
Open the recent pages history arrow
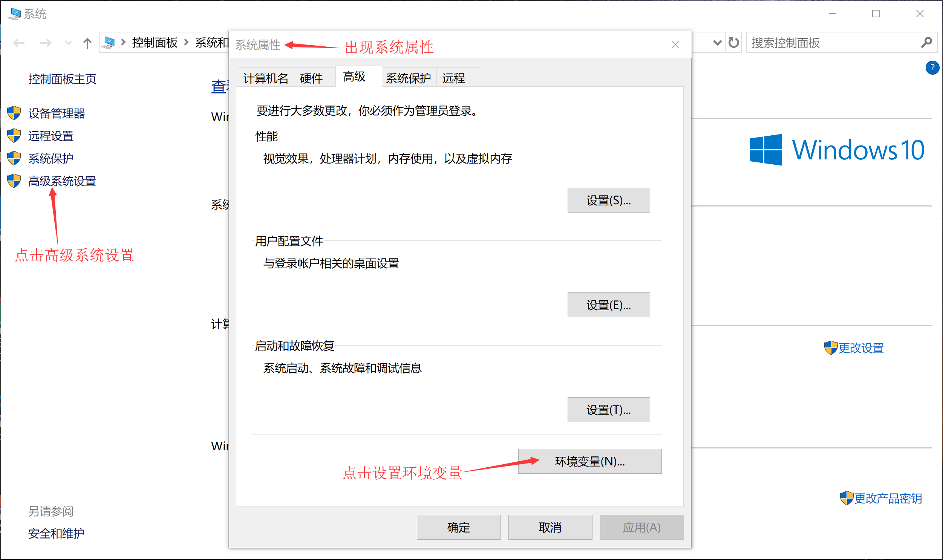coord(68,43)
